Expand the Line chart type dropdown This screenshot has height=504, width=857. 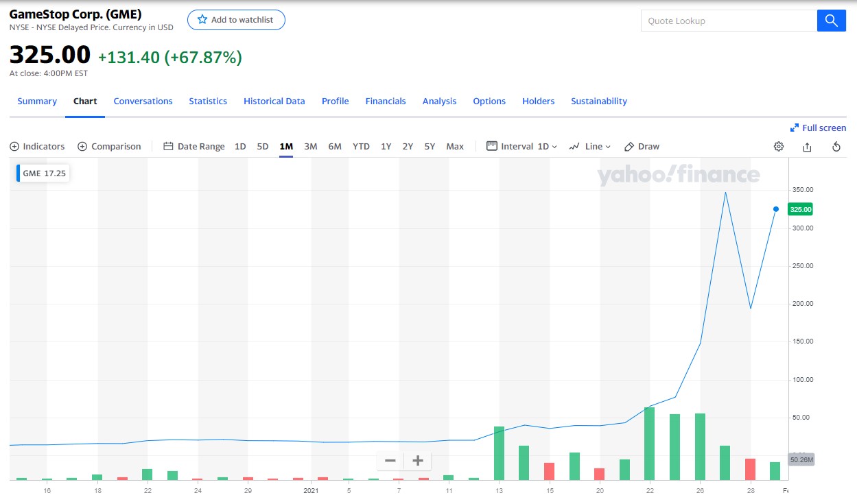pyautogui.click(x=590, y=146)
